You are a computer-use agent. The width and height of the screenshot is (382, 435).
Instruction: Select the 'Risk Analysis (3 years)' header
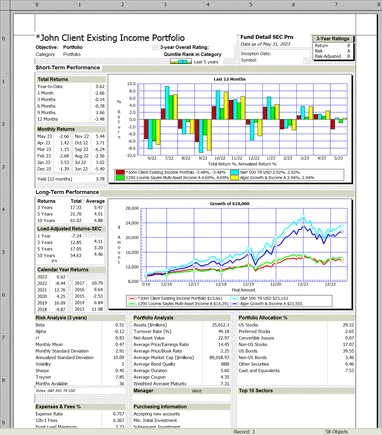click(61, 318)
